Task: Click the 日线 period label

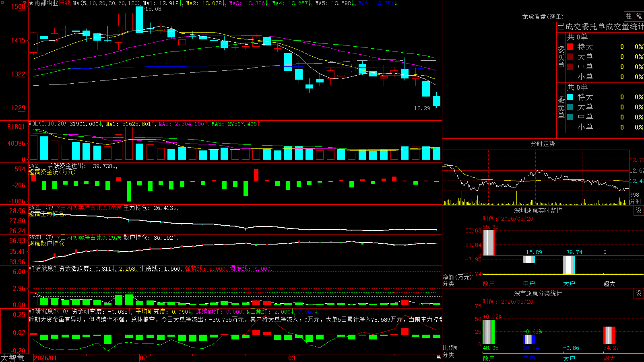Action: click(x=65, y=3)
